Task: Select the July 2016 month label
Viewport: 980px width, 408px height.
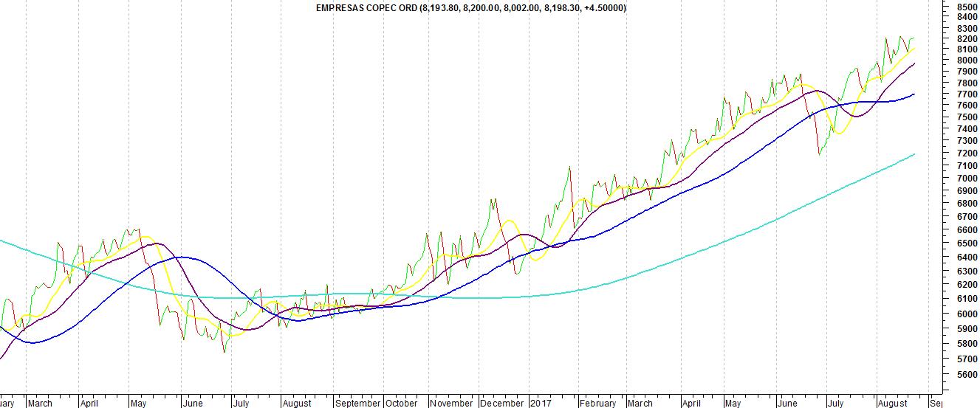Action: click(241, 404)
